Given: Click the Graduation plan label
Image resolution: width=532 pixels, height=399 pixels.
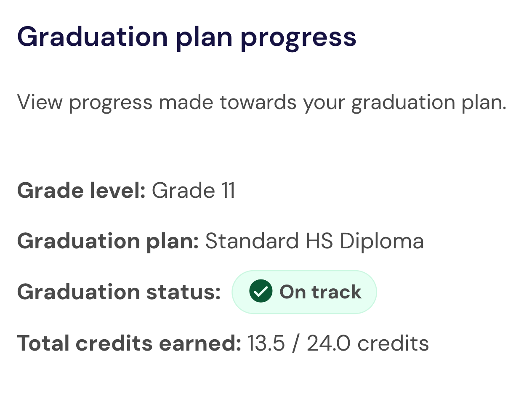Looking at the screenshot, I should [108, 241].
